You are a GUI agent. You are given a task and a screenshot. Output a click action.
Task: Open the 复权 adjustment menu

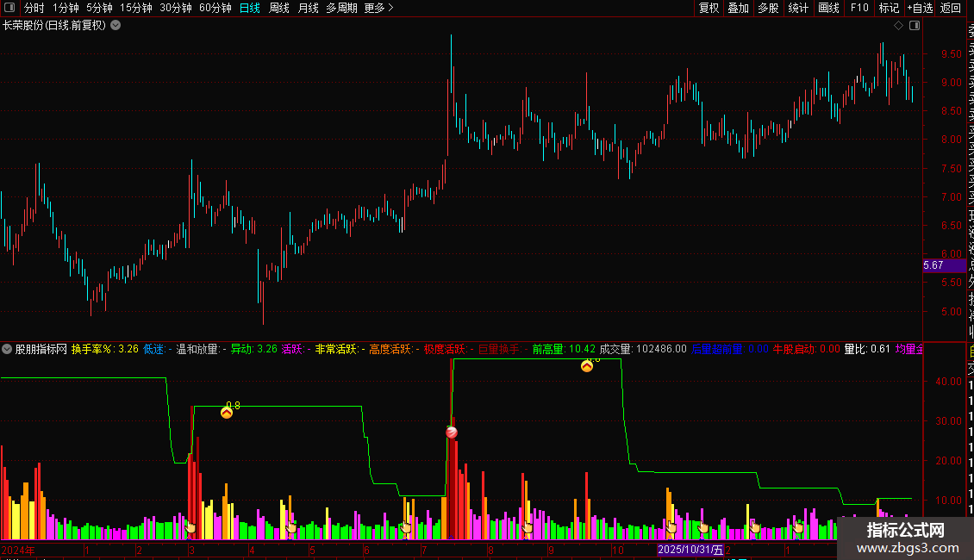tap(709, 8)
